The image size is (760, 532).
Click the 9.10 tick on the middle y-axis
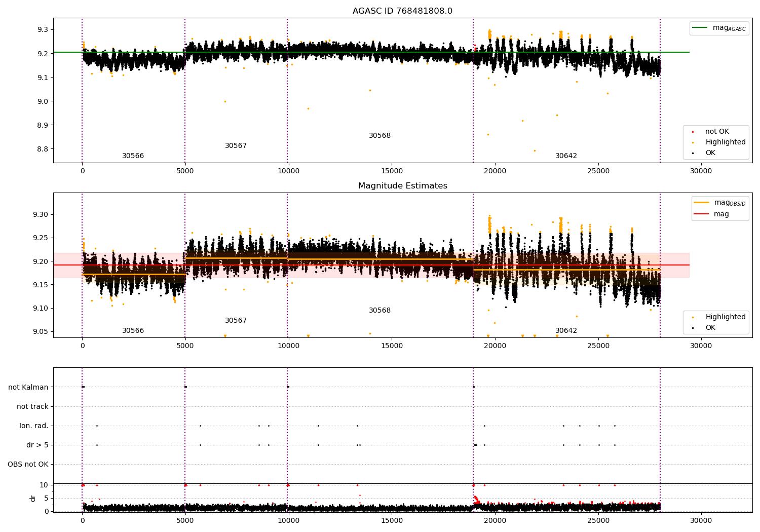point(41,309)
